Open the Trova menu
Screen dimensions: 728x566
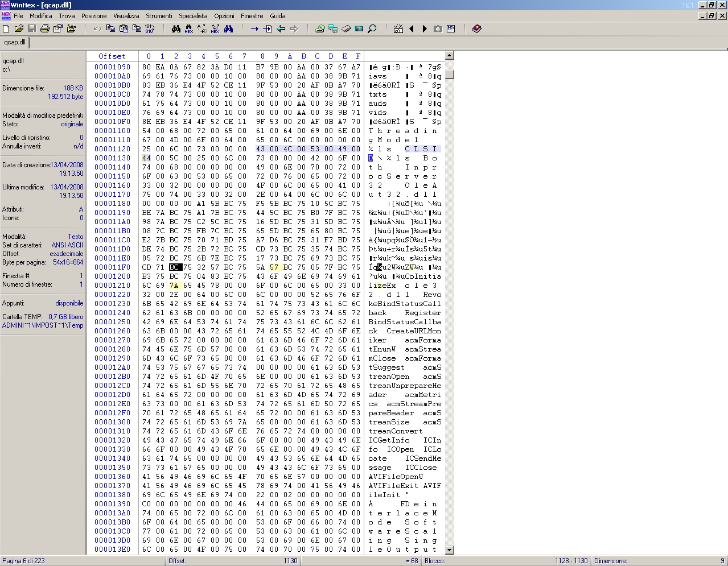pyautogui.click(x=67, y=16)
